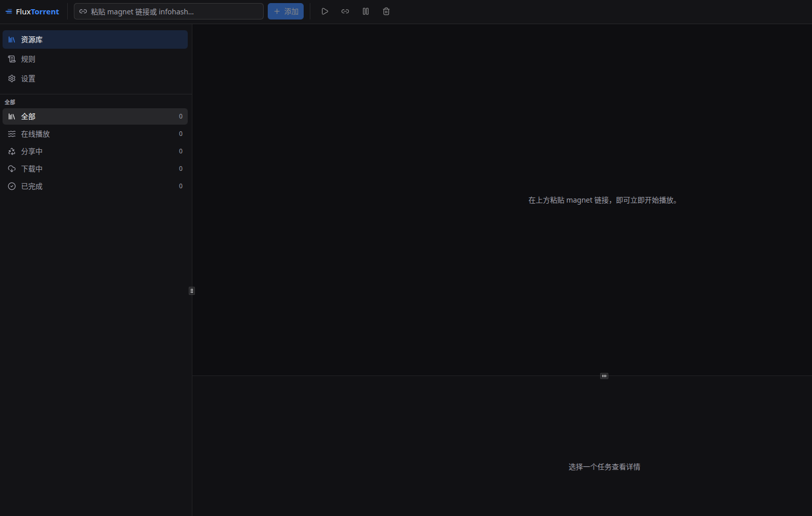Click the count 0 on 已完成 row
812x516 pixels.
(x=181, y=186)
